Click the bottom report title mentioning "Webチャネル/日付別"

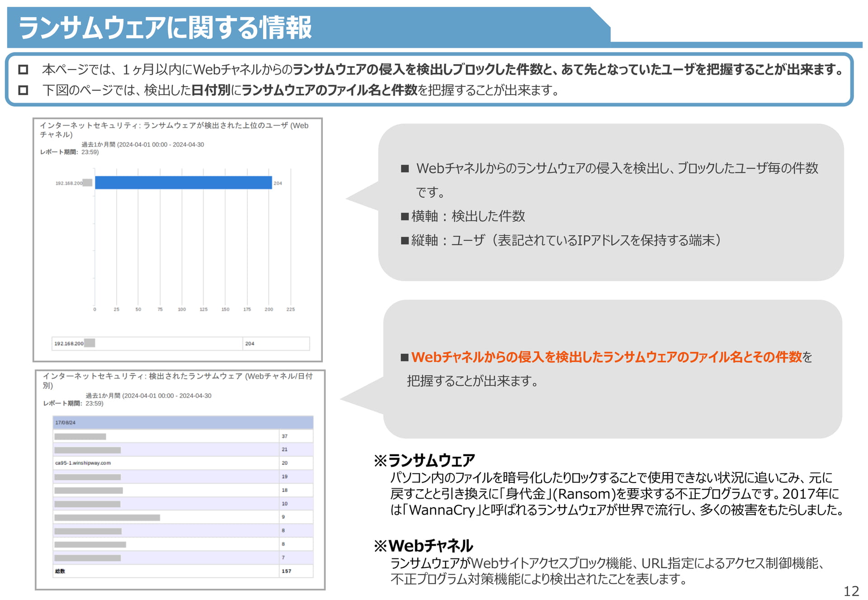178,381
